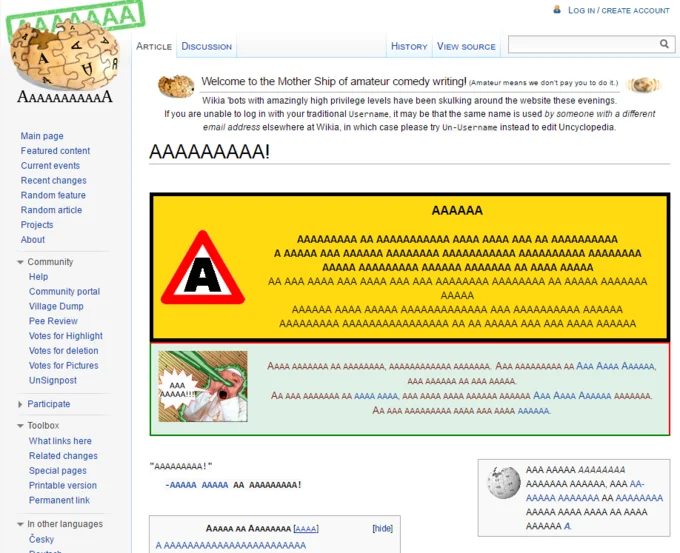Open Random feature link
The width and height of the screenshot is (680, 553).
53,195
